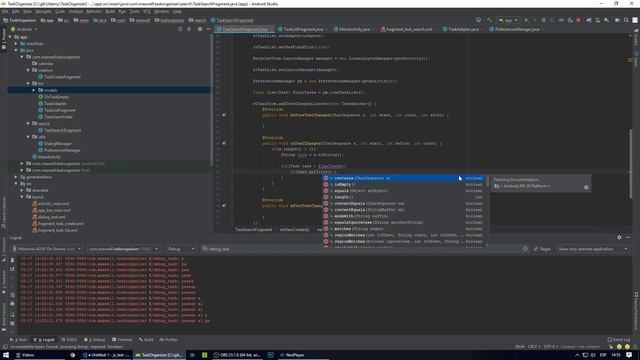This screenshot has height=360, width=640.
Task: Open the Sync Project icon in the top toolbar
Action: (589, 20)
